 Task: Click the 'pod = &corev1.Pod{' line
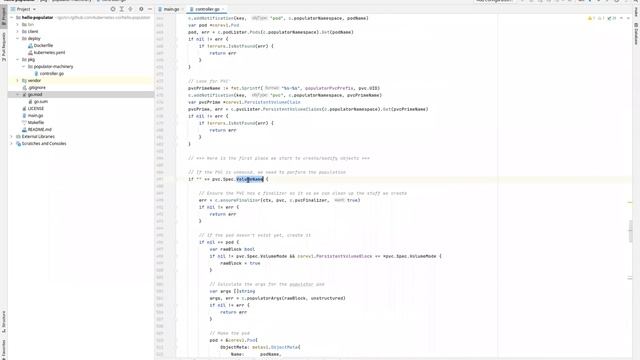click(233, 340)
